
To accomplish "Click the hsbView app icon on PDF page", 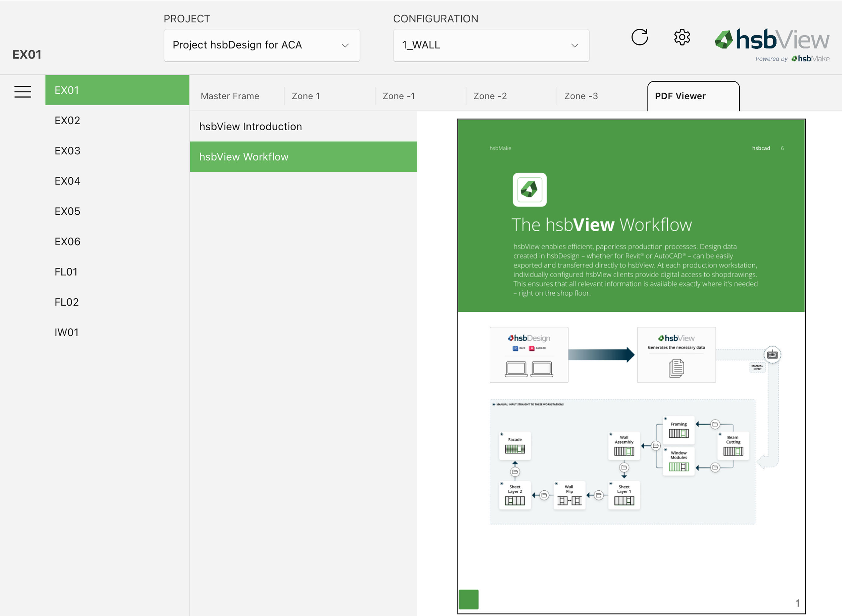I will coord(529,189).
